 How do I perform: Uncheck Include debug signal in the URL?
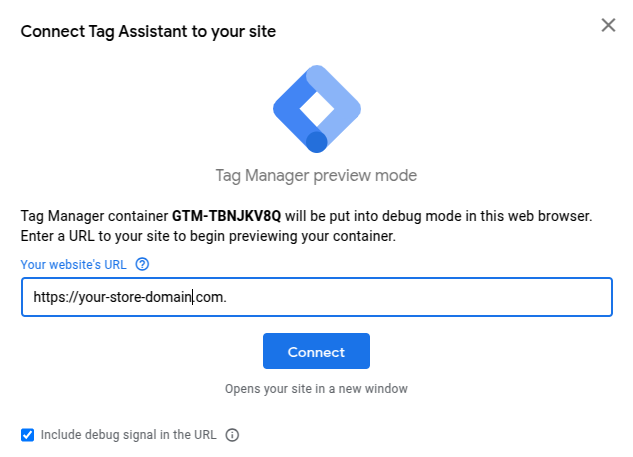(28, 435)
